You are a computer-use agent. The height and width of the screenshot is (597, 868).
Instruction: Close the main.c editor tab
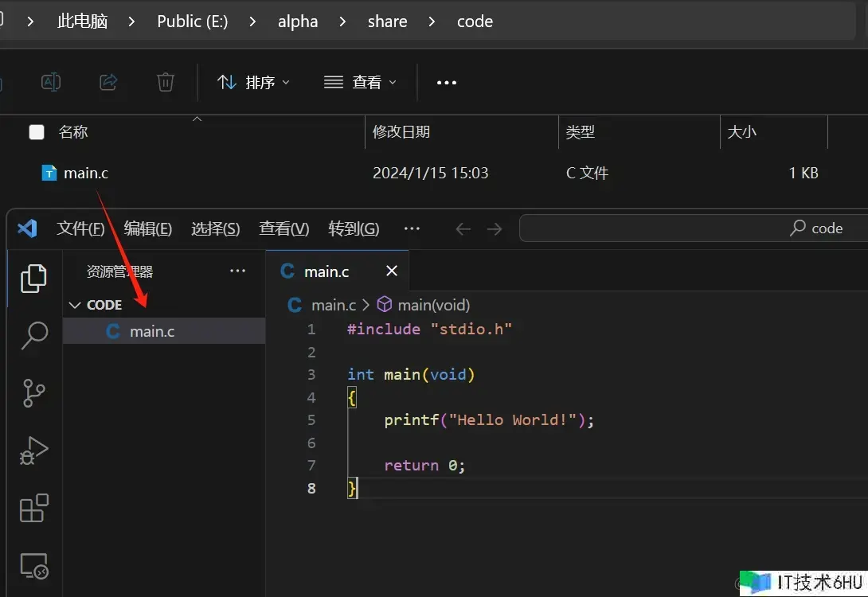pos(391,271)
